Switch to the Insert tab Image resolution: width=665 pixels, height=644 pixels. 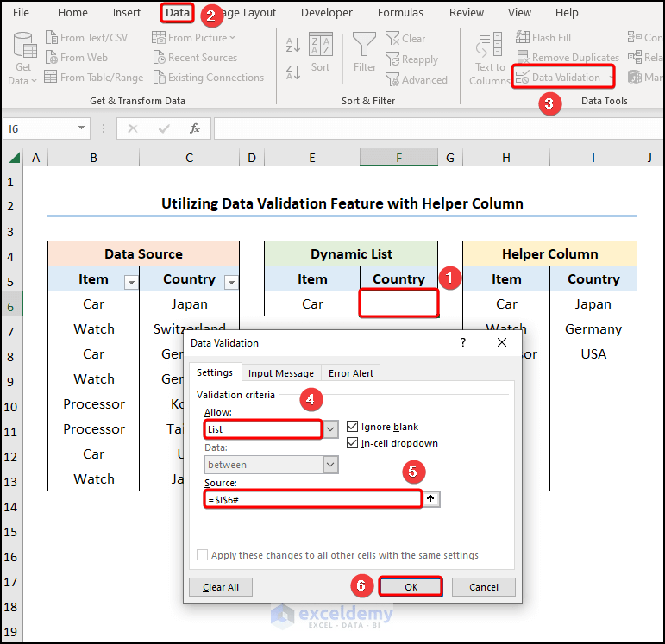(127, 13)
